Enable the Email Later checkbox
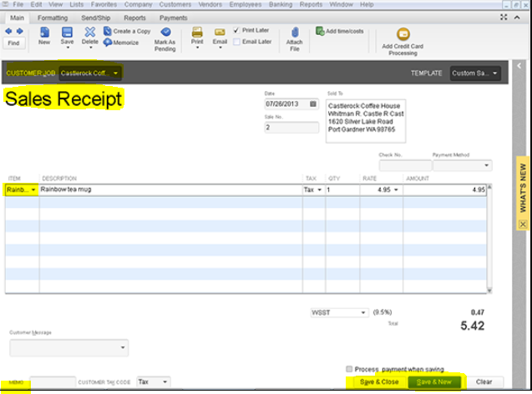The image size is (532, 394). click(x=237, y=41)
